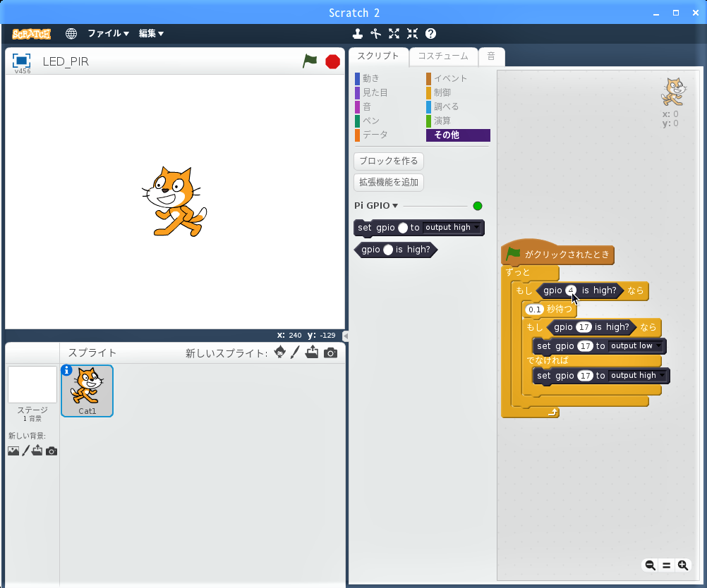707x588 pixels.
Task: Select the Delete scissors tool
Action: tap(375, 33)
